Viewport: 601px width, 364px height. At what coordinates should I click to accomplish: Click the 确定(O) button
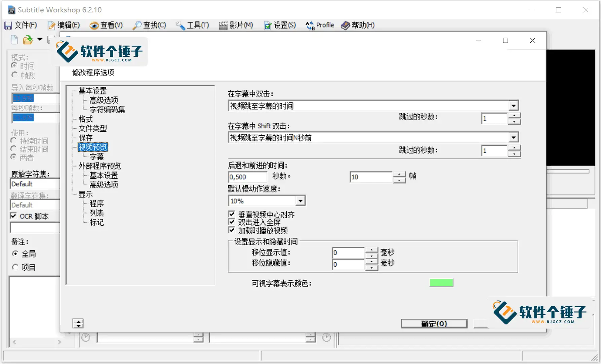[x=434, y=324]
